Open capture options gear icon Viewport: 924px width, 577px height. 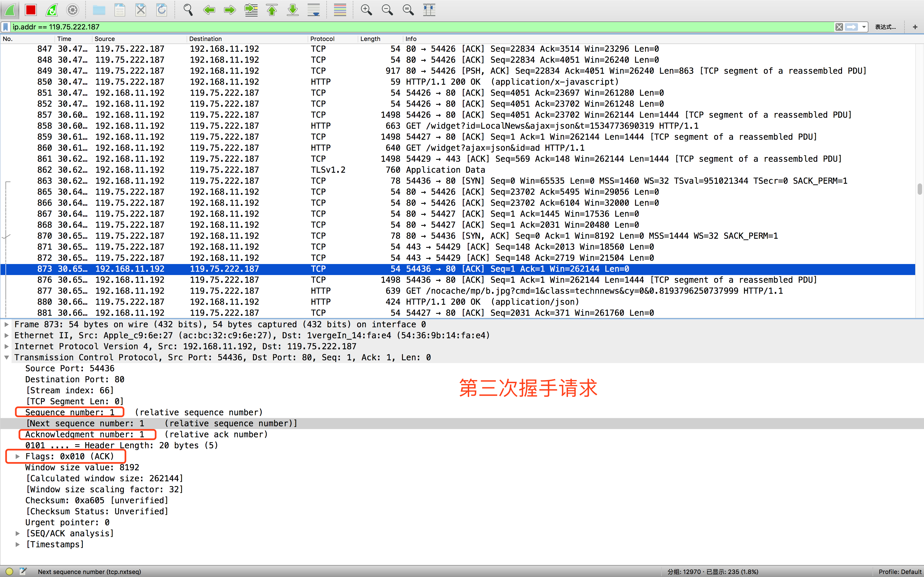[73, 10]
